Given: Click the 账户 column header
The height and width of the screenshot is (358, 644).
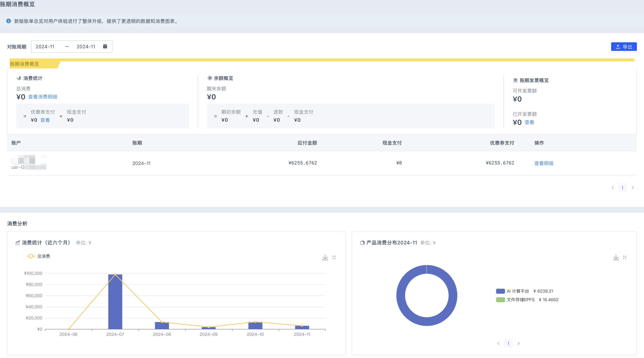Looking at the screenshot, I should click(16, 143).
